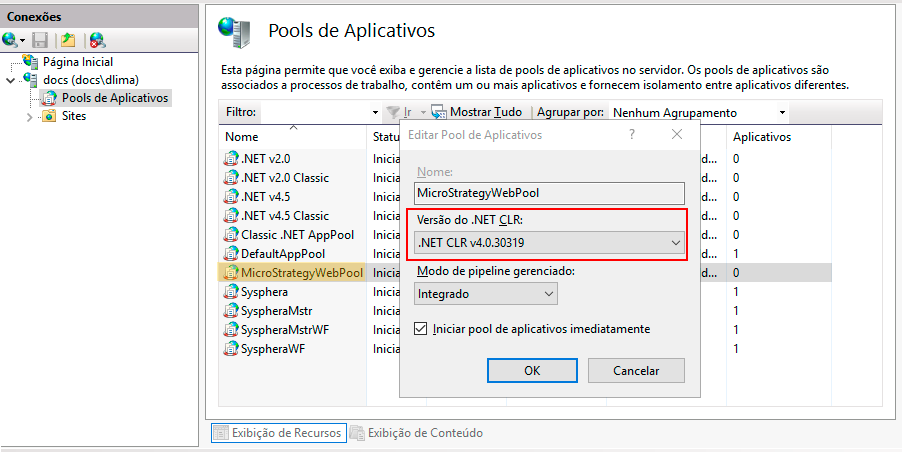Image resolution: width=902 pixels, height=452 pixels.
Task: Select the Sites node in the tree
Action: 74,116
